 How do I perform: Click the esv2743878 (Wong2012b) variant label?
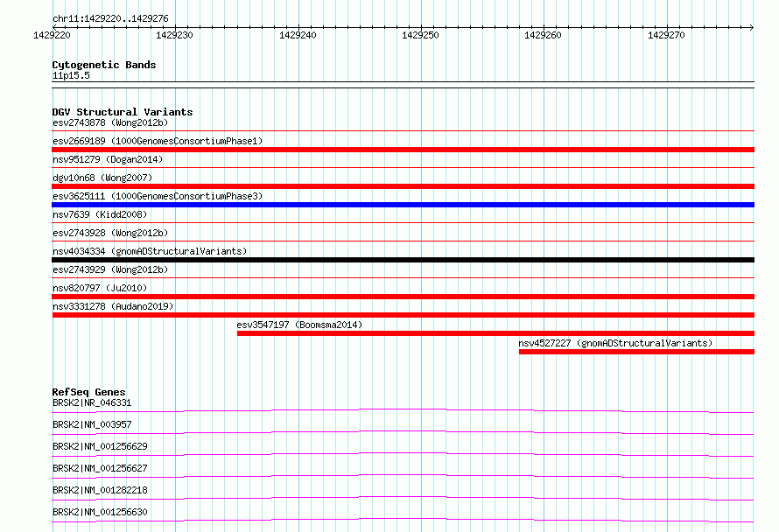(x=110, y=122)
